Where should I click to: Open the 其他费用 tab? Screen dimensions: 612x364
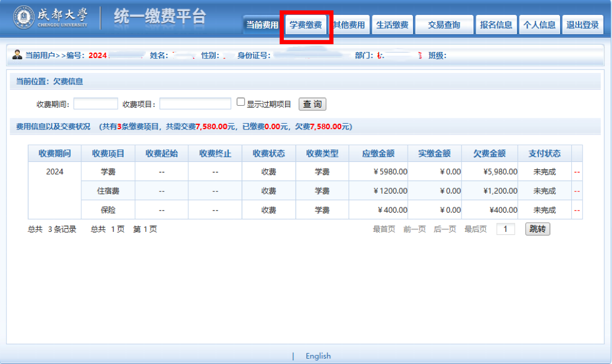[x=349, y=25]
